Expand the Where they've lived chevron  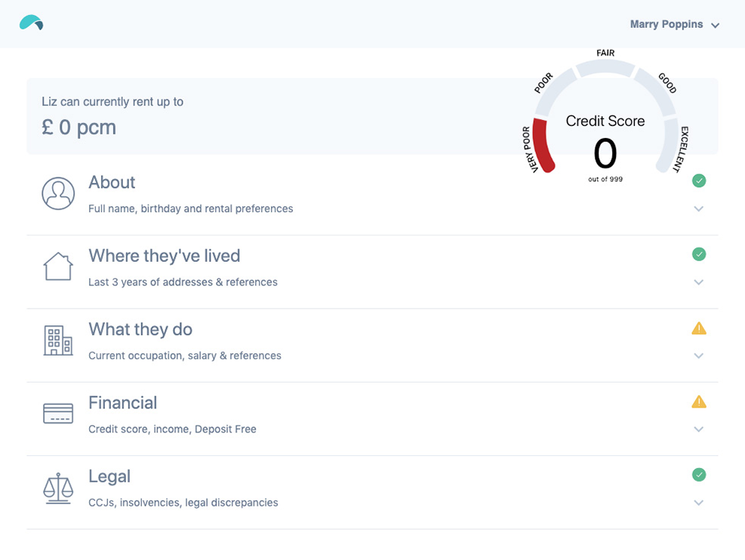[x=699, y=282]
